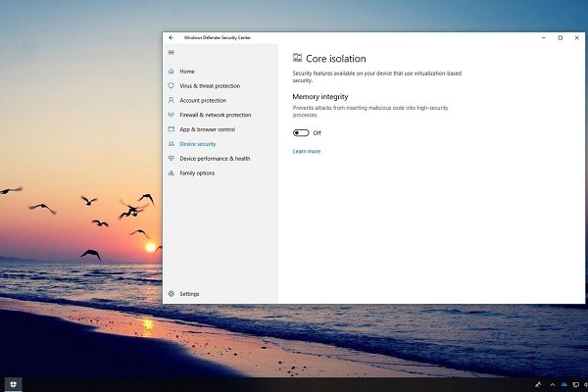Show hidden system tray icons chevron
The width and height of the screenshot is (588, 392).
552,384
